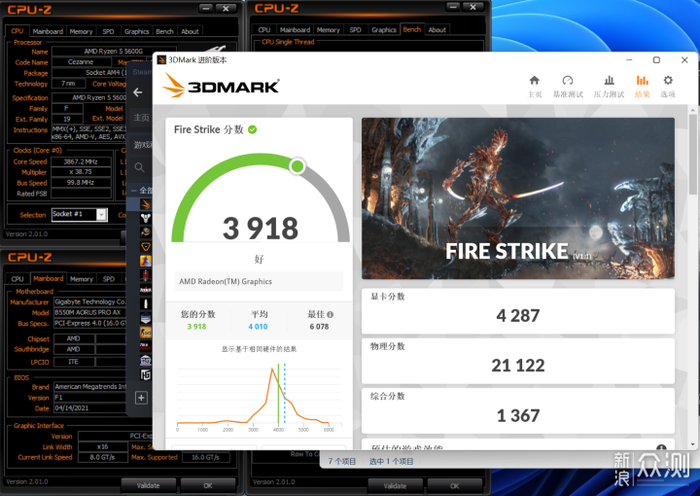Click OK button in bottom-right CPU-Z

pyautogui.click(x=454, y=485)
